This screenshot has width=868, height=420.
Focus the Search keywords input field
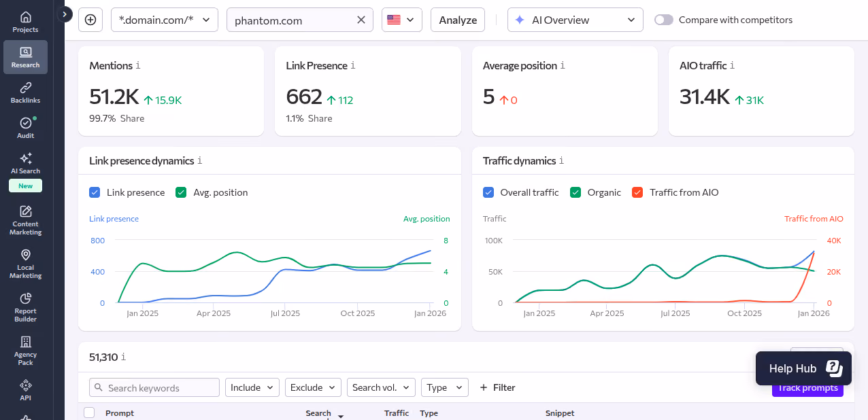pos(154,387)
